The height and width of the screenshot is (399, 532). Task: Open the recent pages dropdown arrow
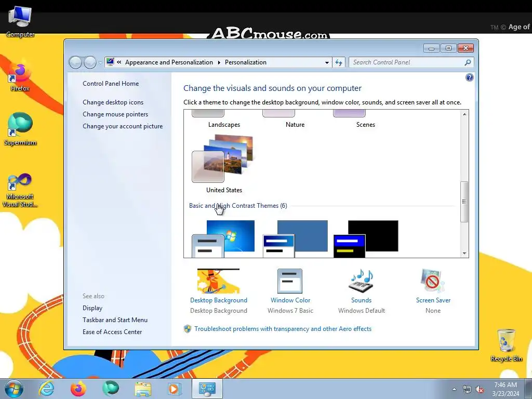[100, 63]
